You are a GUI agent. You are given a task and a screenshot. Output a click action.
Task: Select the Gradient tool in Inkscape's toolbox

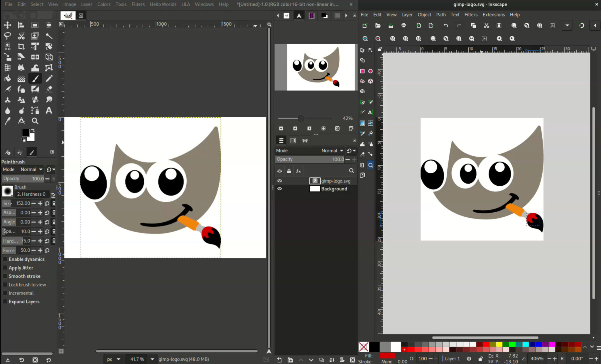click(362, 123)
